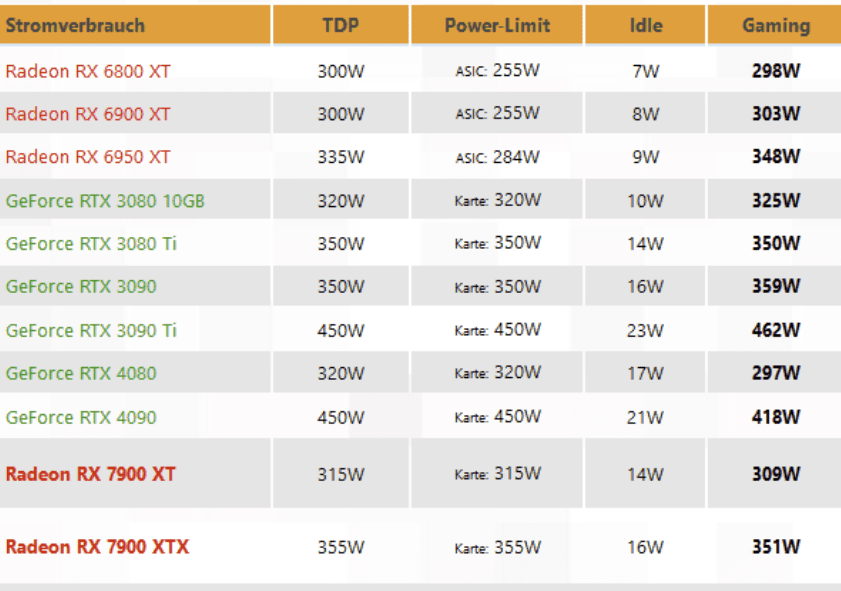The image size is (841, 591).
Task: Select the 320W TDP of RTX 3080 10GB
Action: [x=341, y=201]
